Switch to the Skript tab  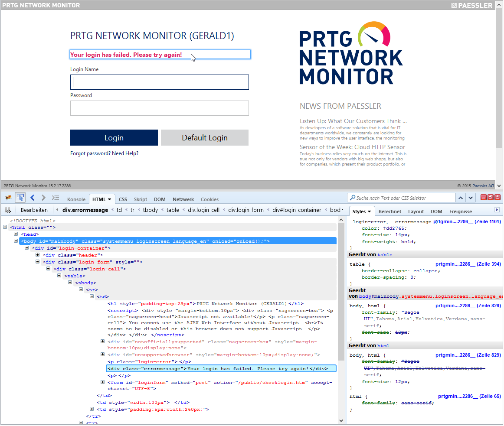coord(141,199)
